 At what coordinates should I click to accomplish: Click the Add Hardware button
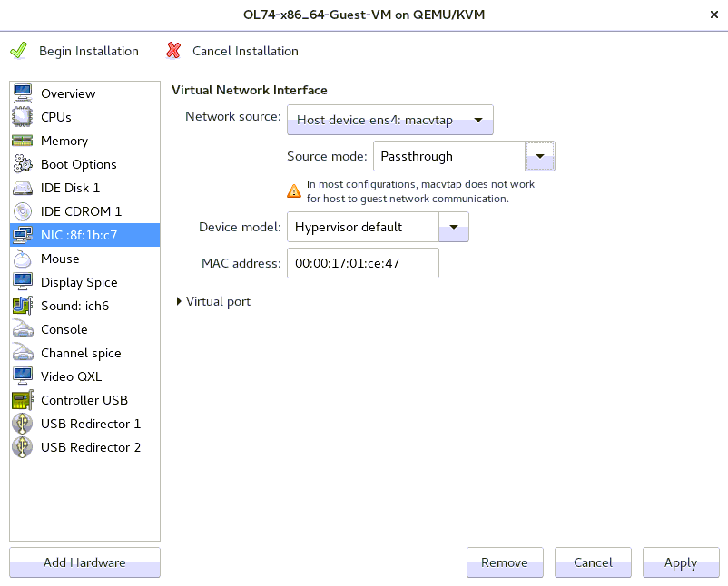pos(84,562)
